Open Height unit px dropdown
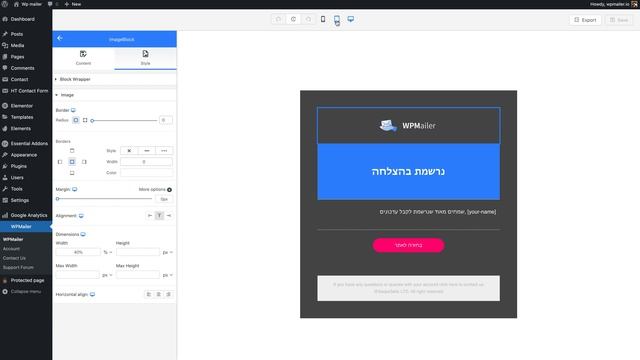The image size is (640, 360). point(167,252)
